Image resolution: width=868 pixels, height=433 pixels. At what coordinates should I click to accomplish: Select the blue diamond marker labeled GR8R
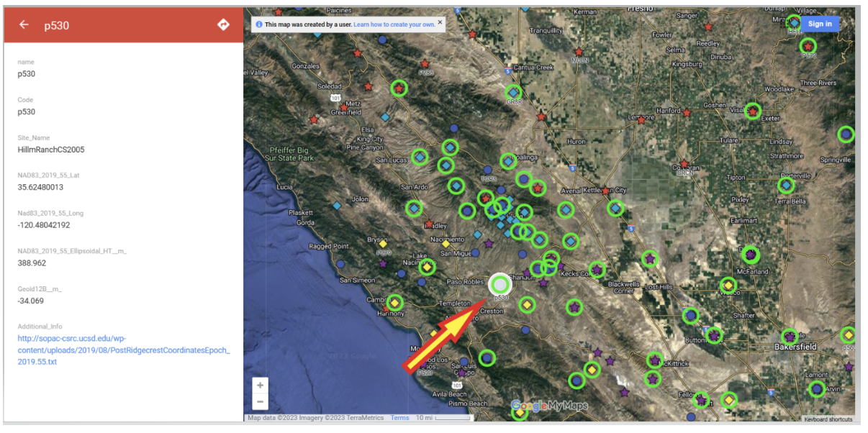point(513,92)
